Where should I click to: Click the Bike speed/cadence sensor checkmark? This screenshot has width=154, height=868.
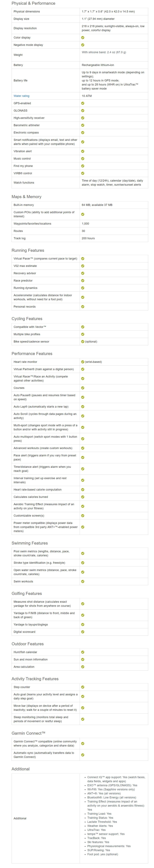[x=83, y=341]
